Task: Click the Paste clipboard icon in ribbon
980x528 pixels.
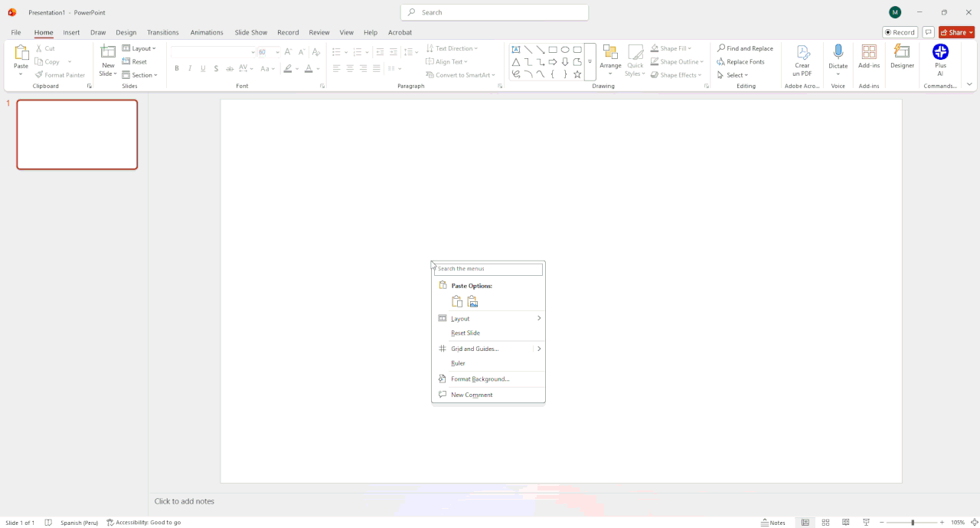Action: click(21, 53)
